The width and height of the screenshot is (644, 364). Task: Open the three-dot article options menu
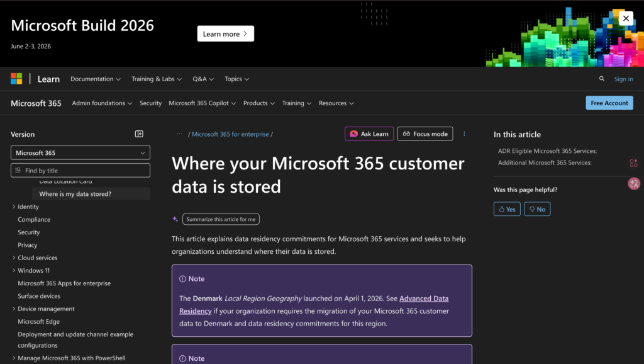coord(465,134)
